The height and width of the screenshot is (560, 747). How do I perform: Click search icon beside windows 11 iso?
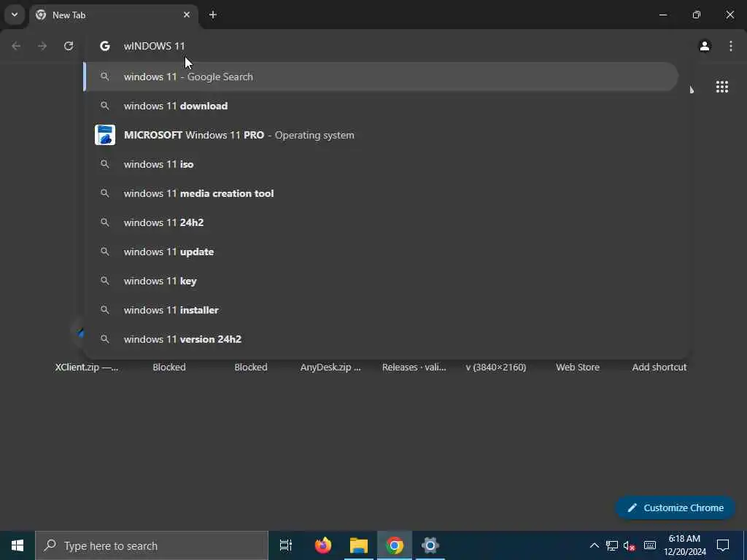[x=105, y=164]
